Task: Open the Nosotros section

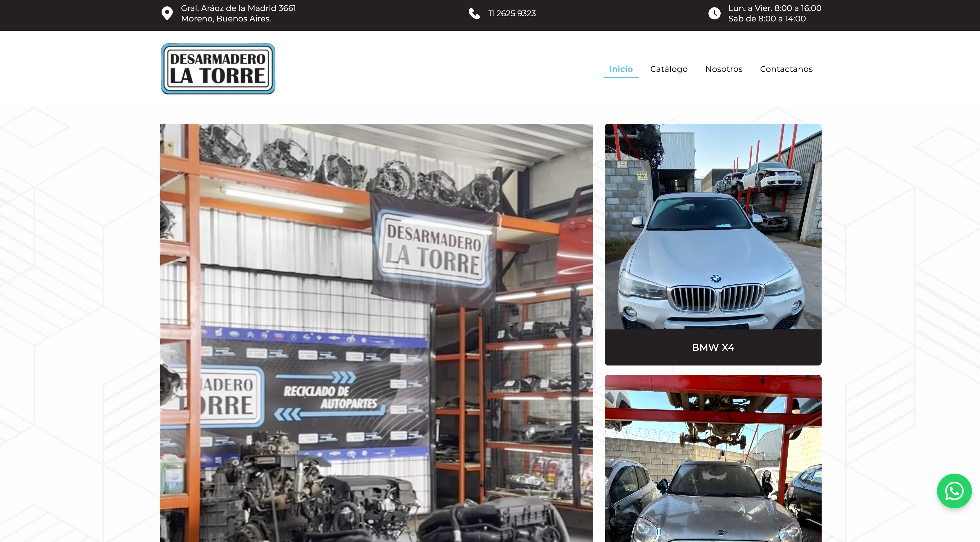Action: 724,69
